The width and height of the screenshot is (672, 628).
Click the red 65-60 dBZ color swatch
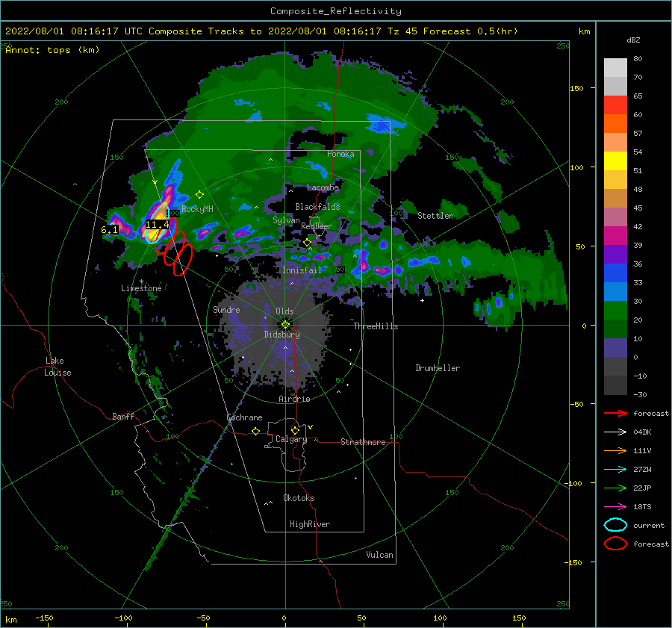[615, 105]
